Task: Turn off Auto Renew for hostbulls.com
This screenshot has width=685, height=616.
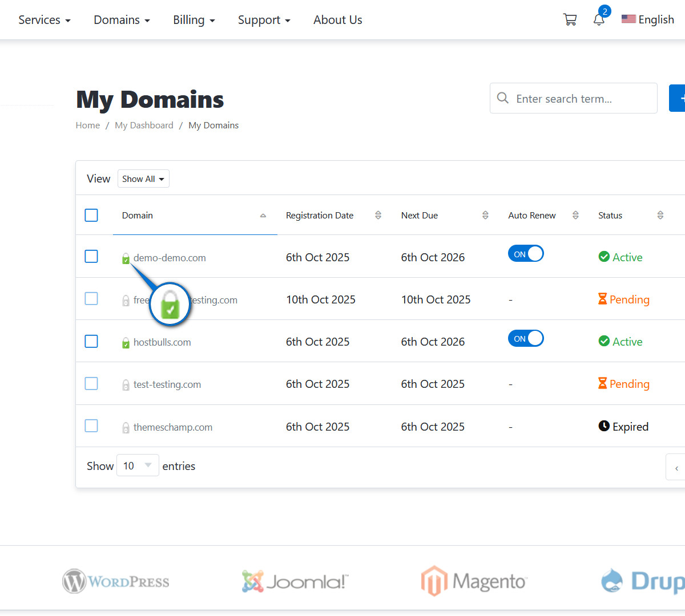Action: click(526, 338)
